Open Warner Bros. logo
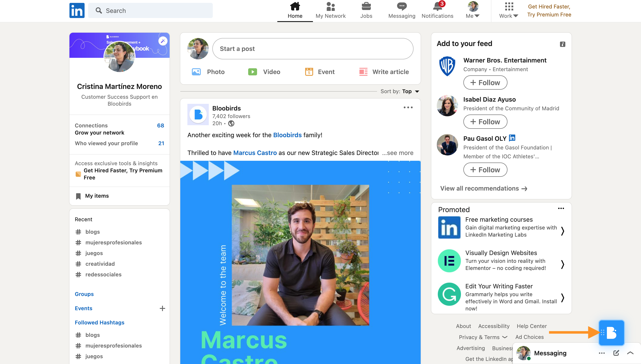 pos(447,66)
